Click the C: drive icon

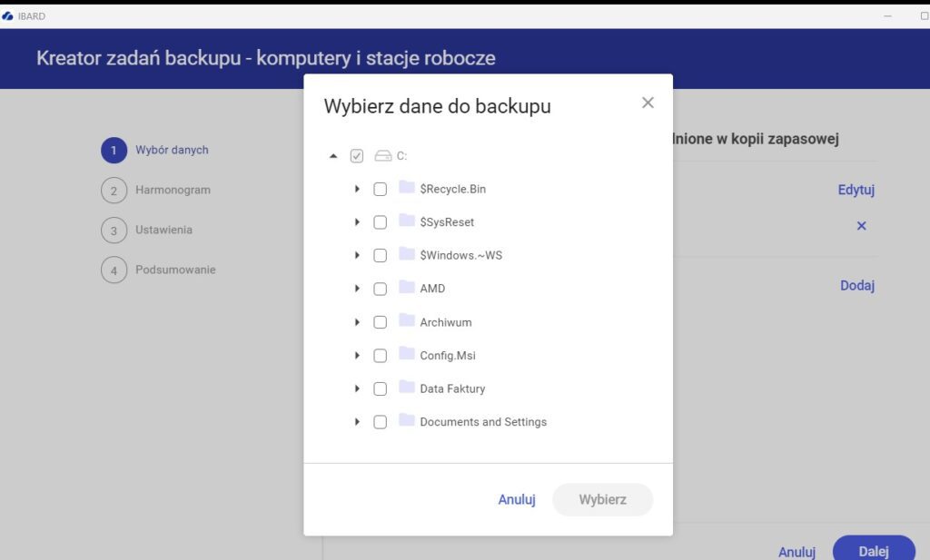(383, 156)
